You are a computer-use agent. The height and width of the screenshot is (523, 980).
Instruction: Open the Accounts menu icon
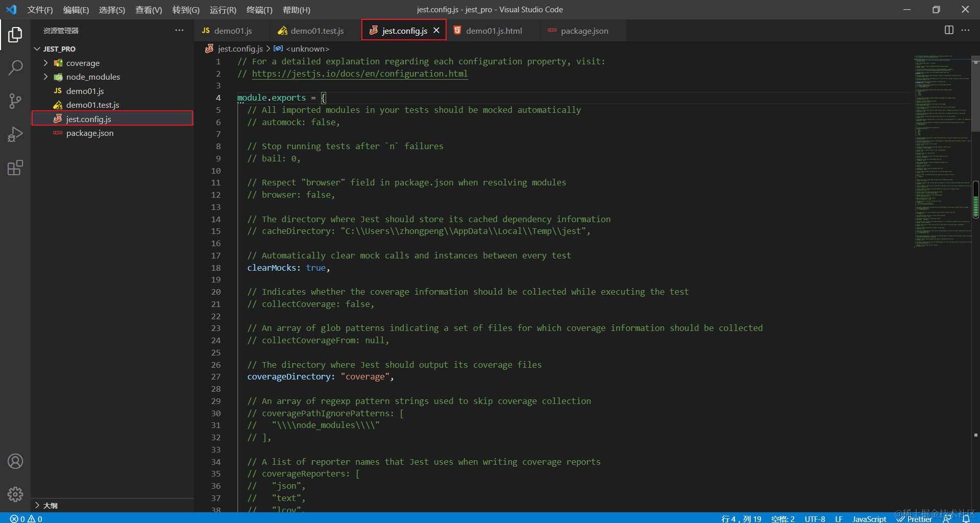15,461
